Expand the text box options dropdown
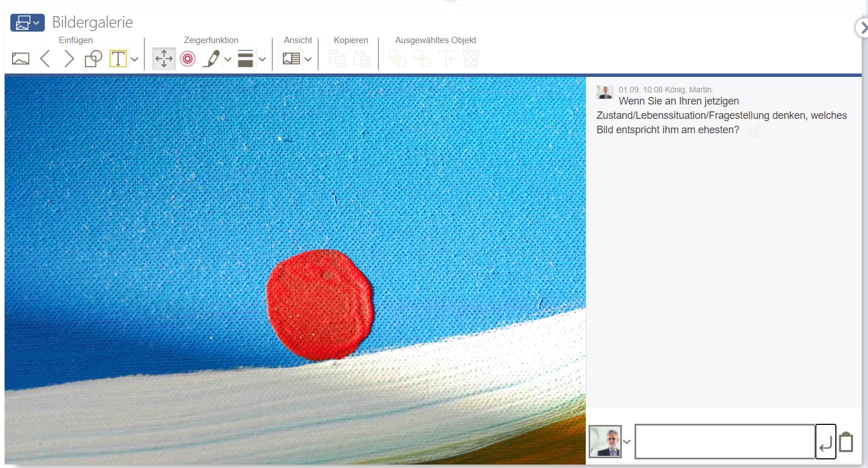 pyautogui.click(x=134, y=59)
